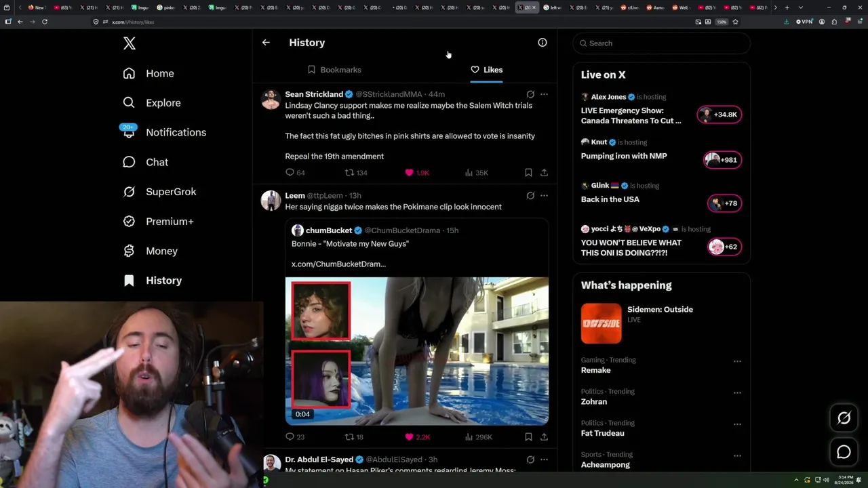Toggle bookmark on Leem's post
This screenshot has width=868, height=488.
(528, 437)
